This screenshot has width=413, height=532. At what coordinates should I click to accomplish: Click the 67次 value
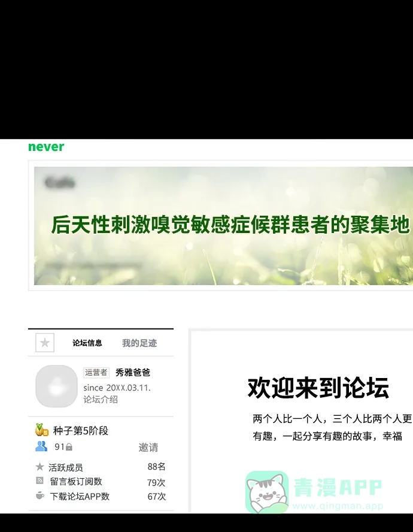pyautogui.click(x=157, y=497)
